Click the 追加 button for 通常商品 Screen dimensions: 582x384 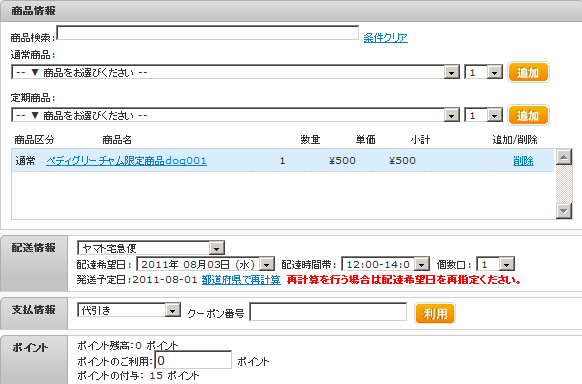pyautogui.click(x=528, y=72)
